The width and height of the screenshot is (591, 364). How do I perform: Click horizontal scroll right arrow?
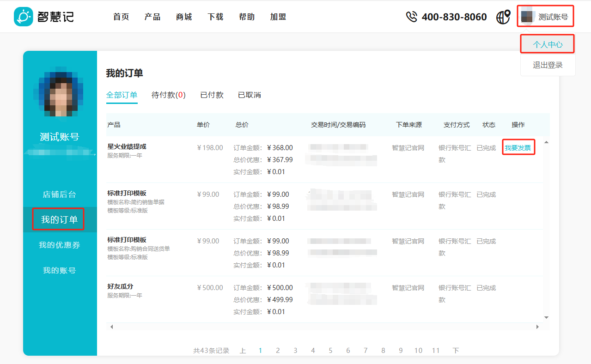pyautogui.click(x=537, y=327)
